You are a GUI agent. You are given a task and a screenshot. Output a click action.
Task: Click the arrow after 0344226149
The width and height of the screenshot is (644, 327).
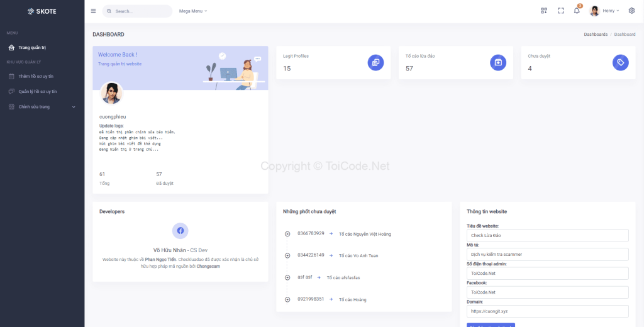[331, 255]
